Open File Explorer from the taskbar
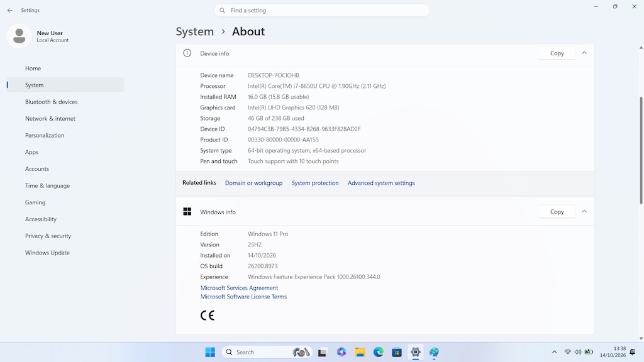Screen dimensions: 644x362 [360, 352]
